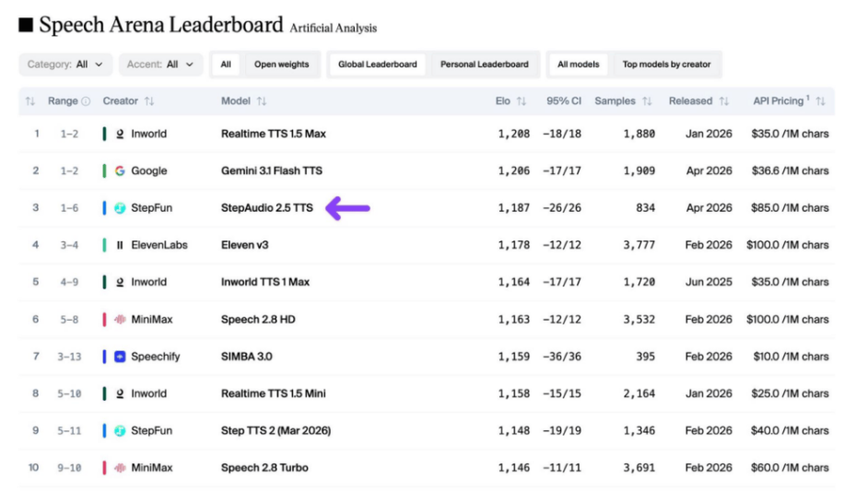This screenshot has width=868, height=492.
Task: Click the Speech Arena Leaderboard title
Action: click(x=161, y=25)
